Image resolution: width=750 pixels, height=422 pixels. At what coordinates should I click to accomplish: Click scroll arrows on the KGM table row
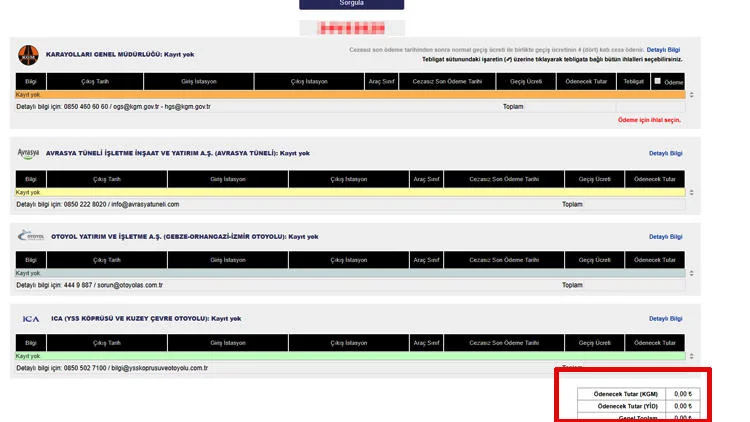(691, 95)
